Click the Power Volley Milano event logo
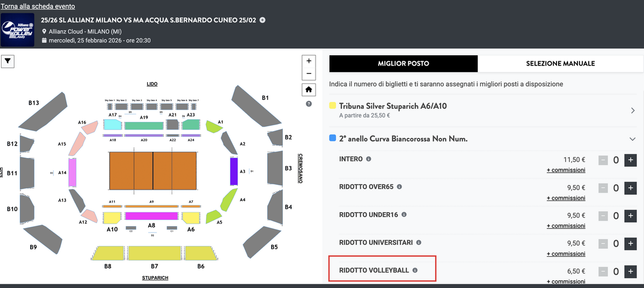The image size is (644, 288). (x=18, y=31)
